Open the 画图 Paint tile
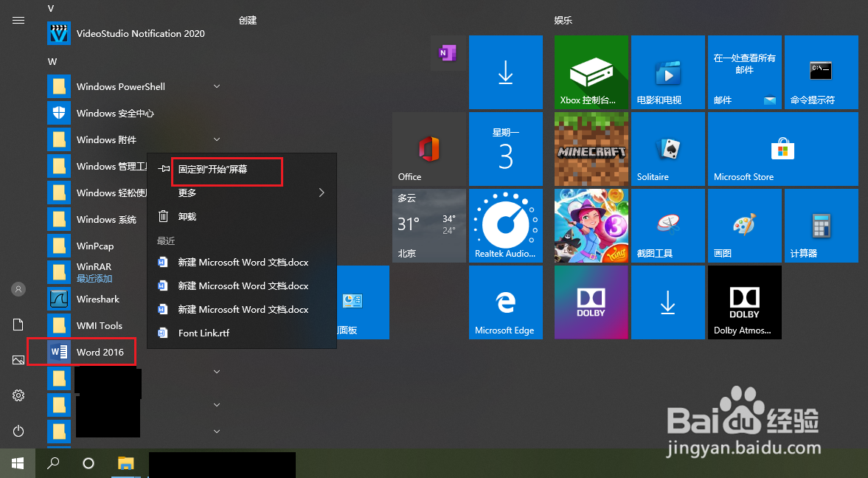The image size is (868, 478). [x=745, y=226]
